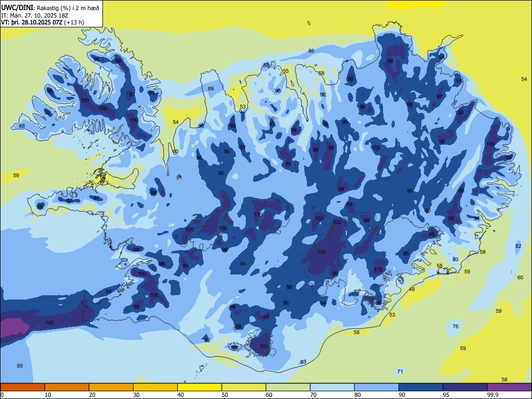Click the title text 'UWC/DINI: Rakastig (%) í 2 m hæð'
Screen dimensions: 532x399
50,8
